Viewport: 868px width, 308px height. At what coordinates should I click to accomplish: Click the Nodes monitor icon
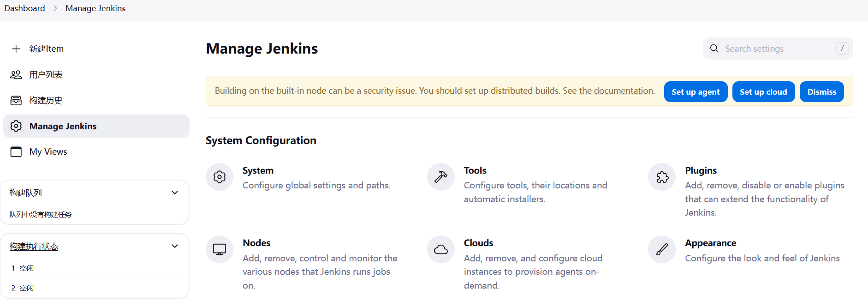(220, 249)
